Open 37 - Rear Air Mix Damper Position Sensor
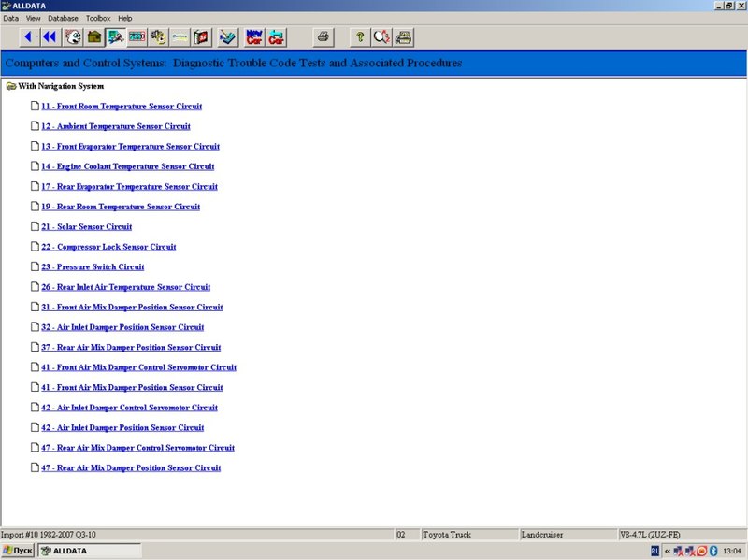The image size is (748, 560). (x=131, y=347)
